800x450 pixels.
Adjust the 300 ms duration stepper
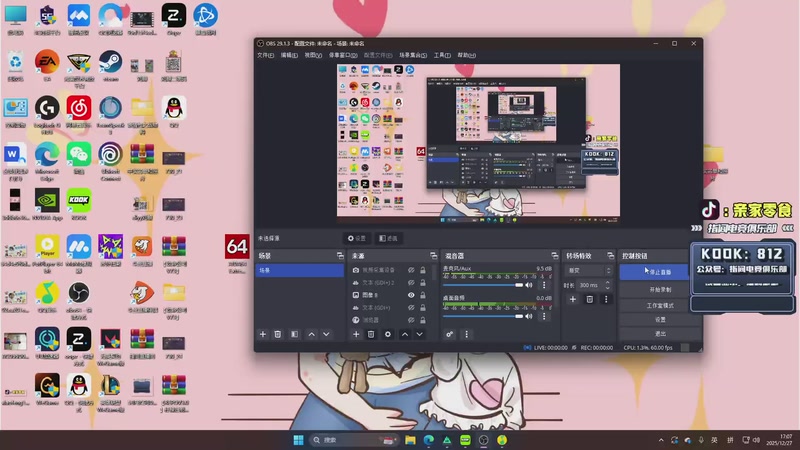(607, 285)
